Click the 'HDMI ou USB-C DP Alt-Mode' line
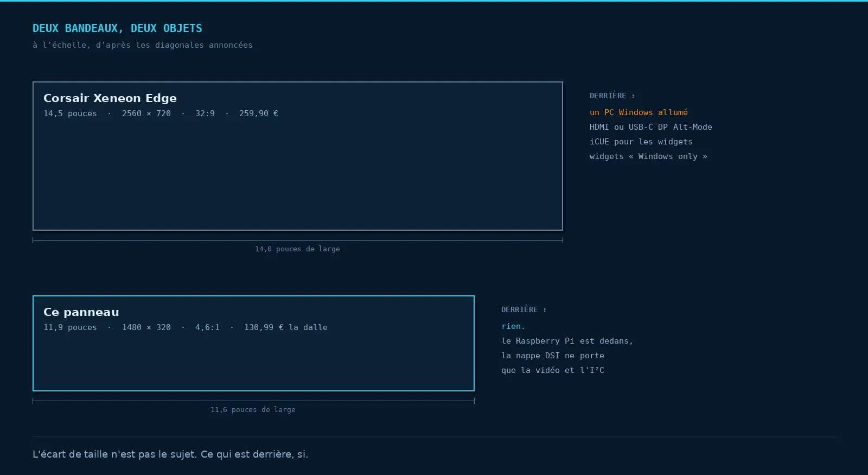868x475 pixels. pos(651,127)
